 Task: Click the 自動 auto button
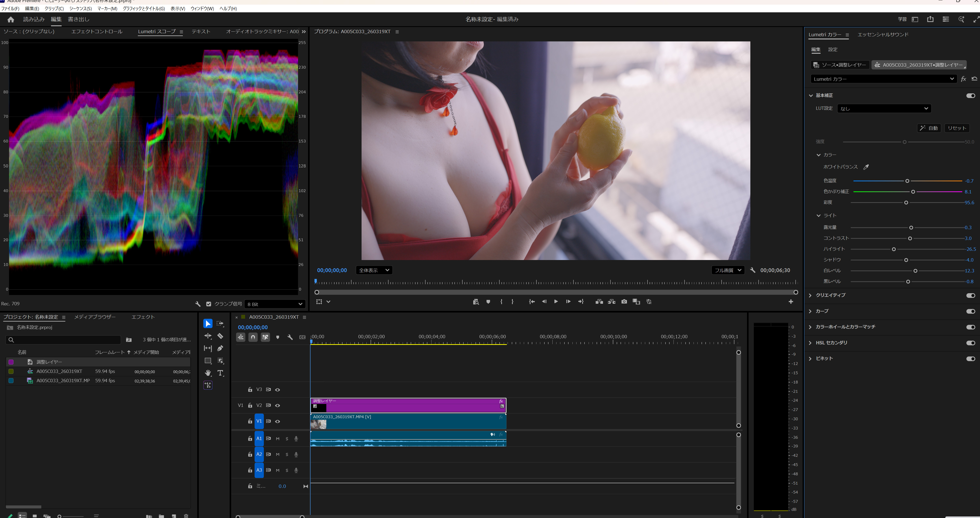tap(929, 128)
